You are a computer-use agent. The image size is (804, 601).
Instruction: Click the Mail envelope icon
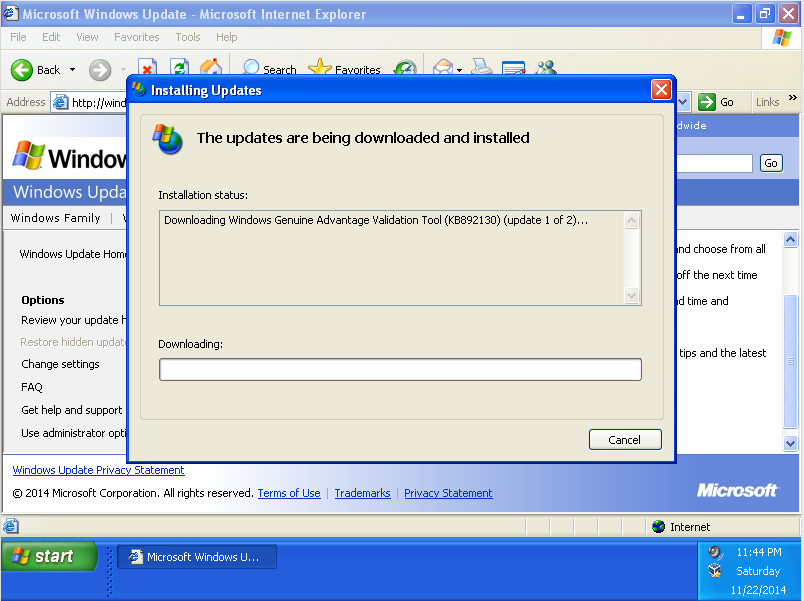pos(443,67)
